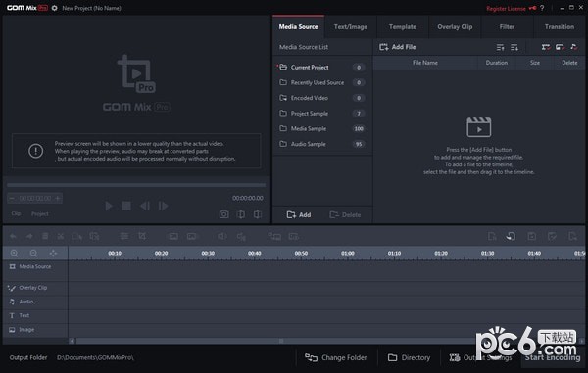
Task: Open settings gear next to GOM Mix logo
Action: [x=54, y=8]
